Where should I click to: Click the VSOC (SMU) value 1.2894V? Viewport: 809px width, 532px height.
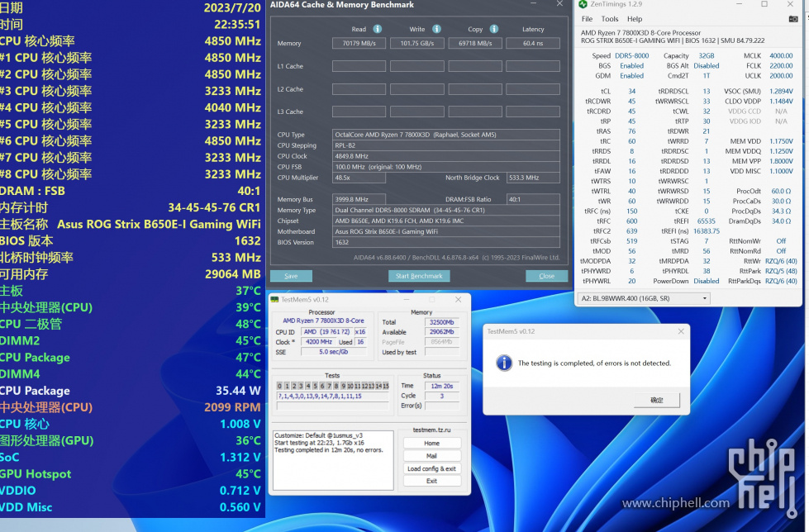pyautogui.click(x=781, y=92)
